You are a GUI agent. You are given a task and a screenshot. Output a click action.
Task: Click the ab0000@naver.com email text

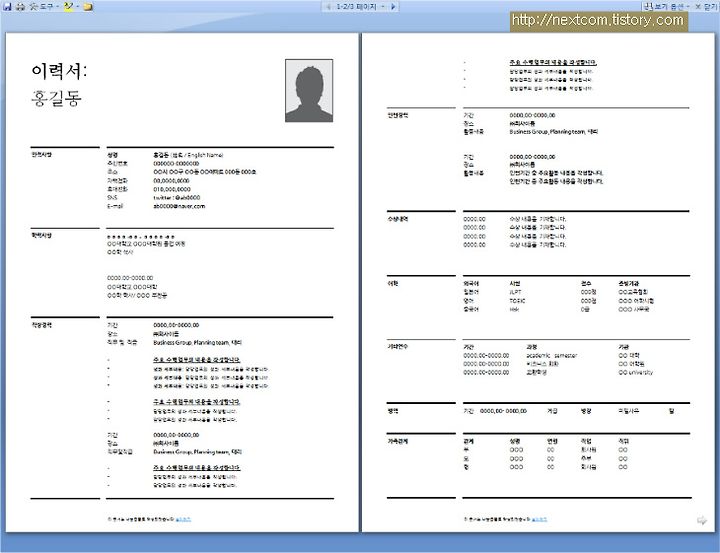click(x=179, y=206)
